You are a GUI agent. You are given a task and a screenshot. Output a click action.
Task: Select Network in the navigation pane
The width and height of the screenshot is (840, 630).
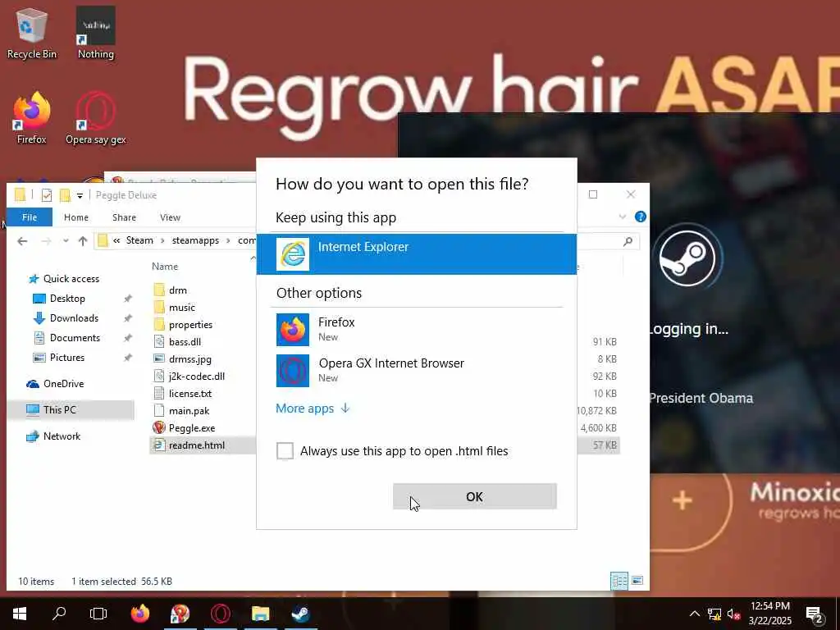62,436
